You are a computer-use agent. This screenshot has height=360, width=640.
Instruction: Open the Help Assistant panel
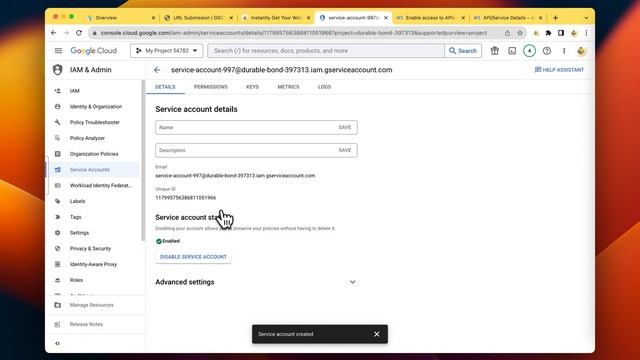click(x=559, y=70)
